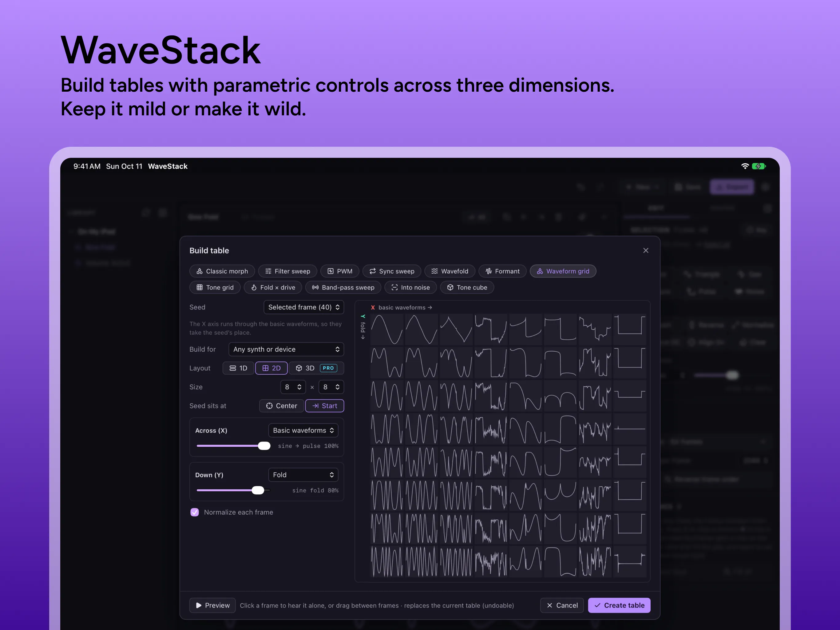Select the Band-pass sweep preset
Image resolution: width=840 pixels, height=630 pixels.
click(x=343, y=287)
